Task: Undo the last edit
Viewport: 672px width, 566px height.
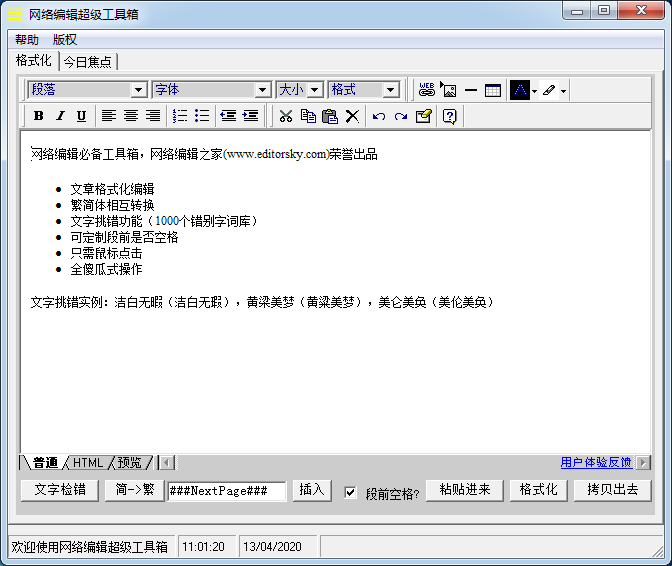Action: 379,116
